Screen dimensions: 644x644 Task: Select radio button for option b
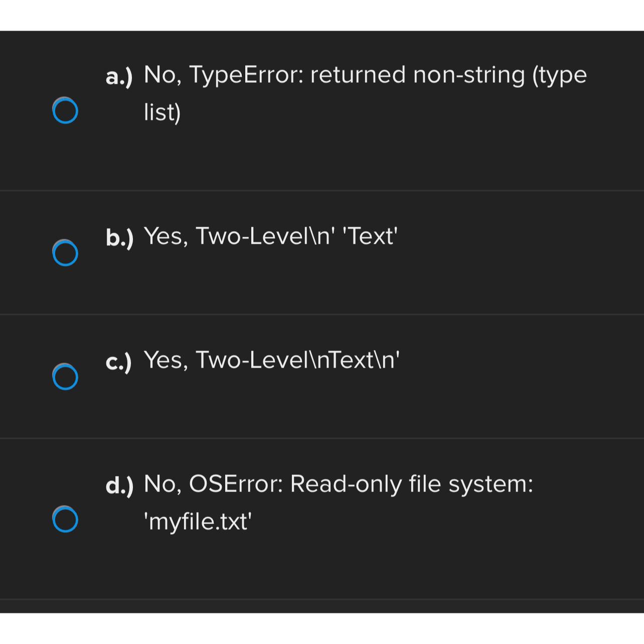pos(64,253)
